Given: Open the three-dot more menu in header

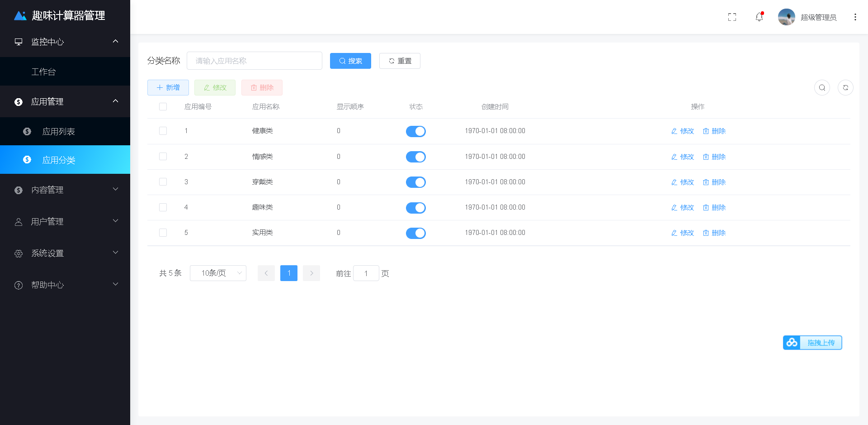Looking at the screenshot, I should pos(855,17).
